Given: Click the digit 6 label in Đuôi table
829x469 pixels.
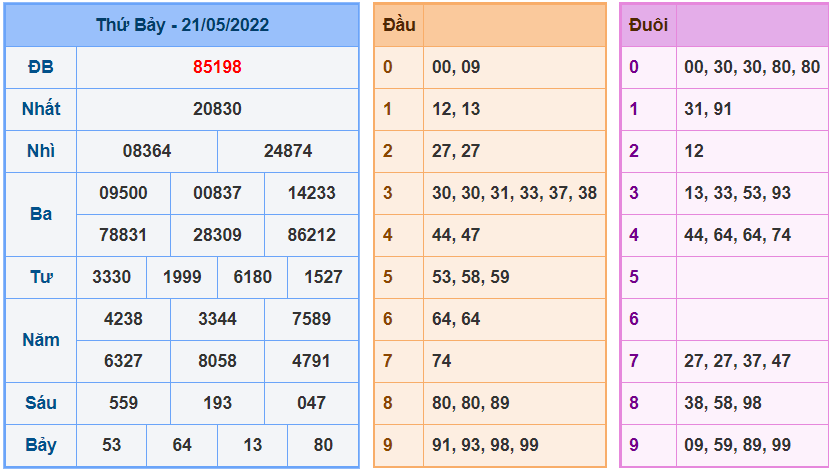Looking at the screenshot, I should click(634, 319).
